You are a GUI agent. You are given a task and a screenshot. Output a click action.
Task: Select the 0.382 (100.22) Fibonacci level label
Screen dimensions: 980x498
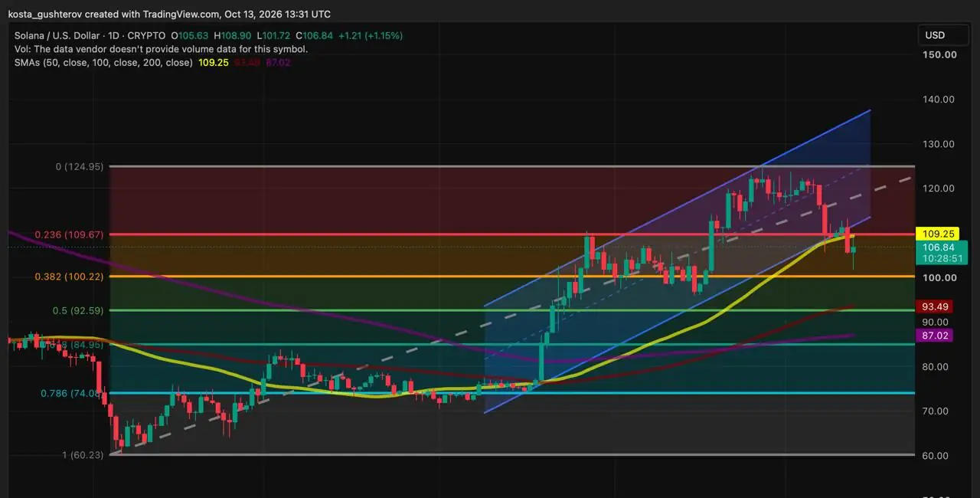click(68, 276)
